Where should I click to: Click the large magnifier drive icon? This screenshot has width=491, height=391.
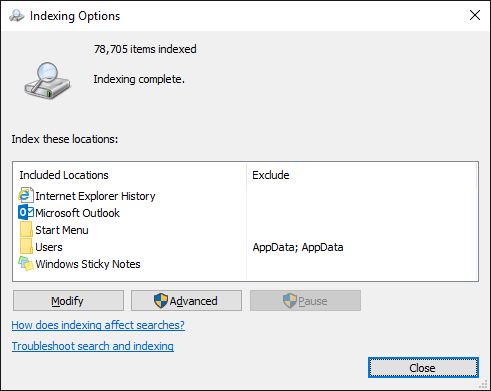click(x=47, y=80)
